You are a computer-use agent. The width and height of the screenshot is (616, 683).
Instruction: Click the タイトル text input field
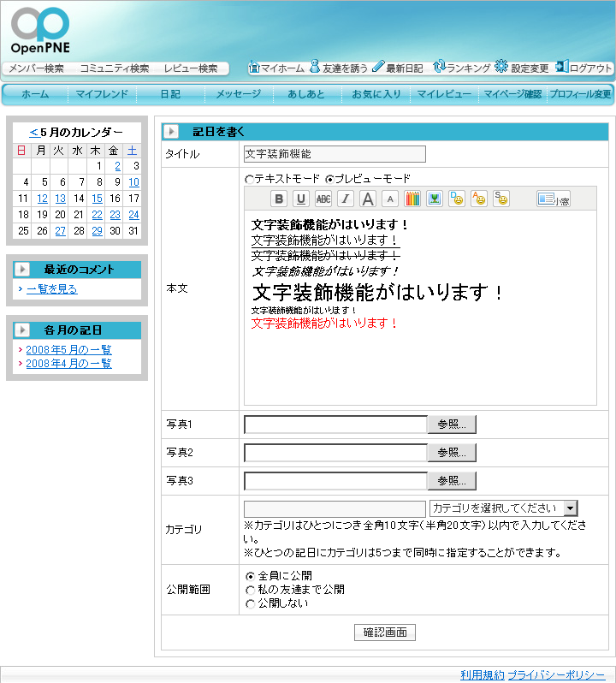(x=335, y=154)
